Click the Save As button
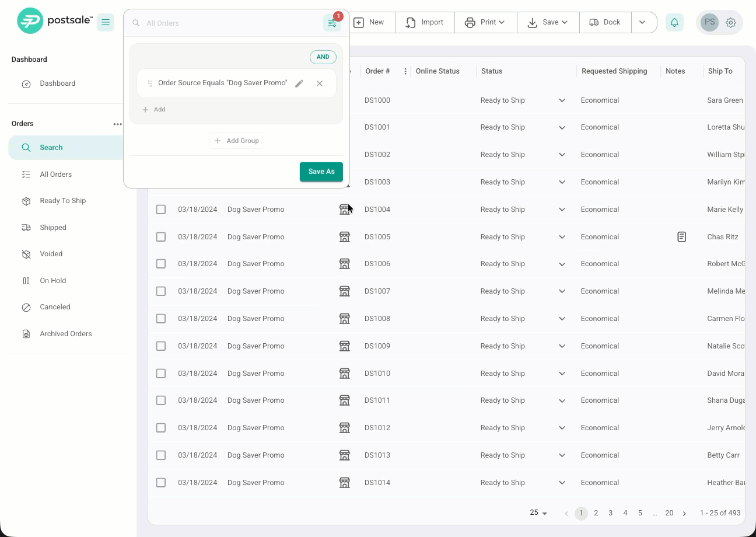The width and height of the screenshot is (756, 537). click(x=321, y=172)
